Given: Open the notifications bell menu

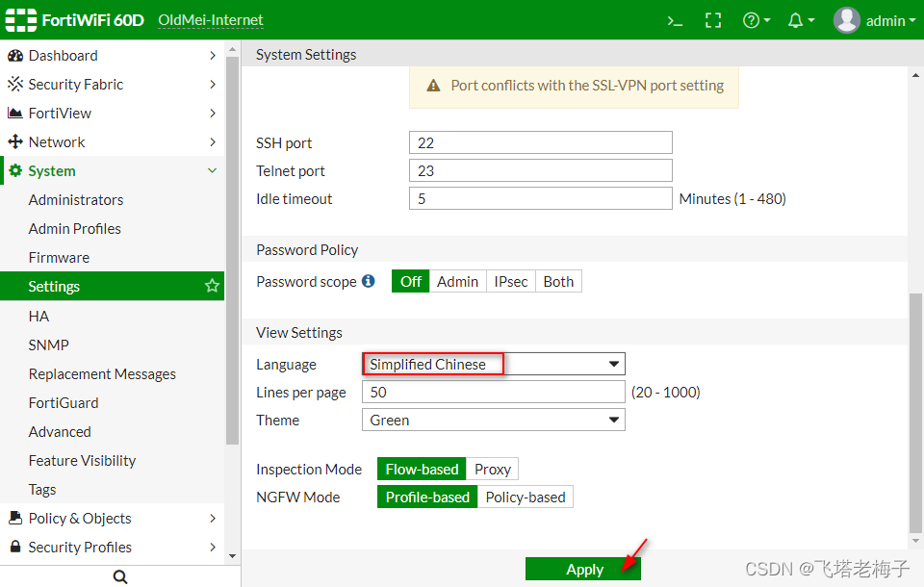Looking at the screenshot, I should pos(801,20).
